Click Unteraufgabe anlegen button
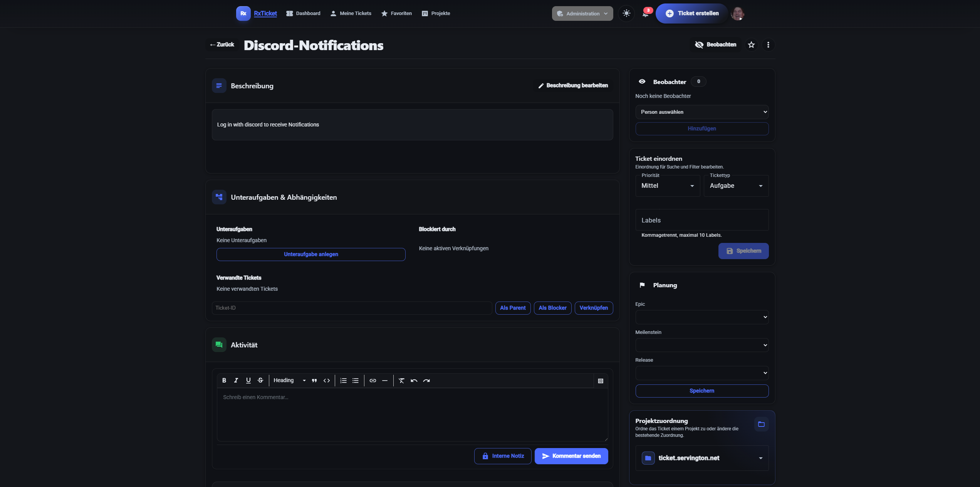980x487 pixels. pos(311,254)
